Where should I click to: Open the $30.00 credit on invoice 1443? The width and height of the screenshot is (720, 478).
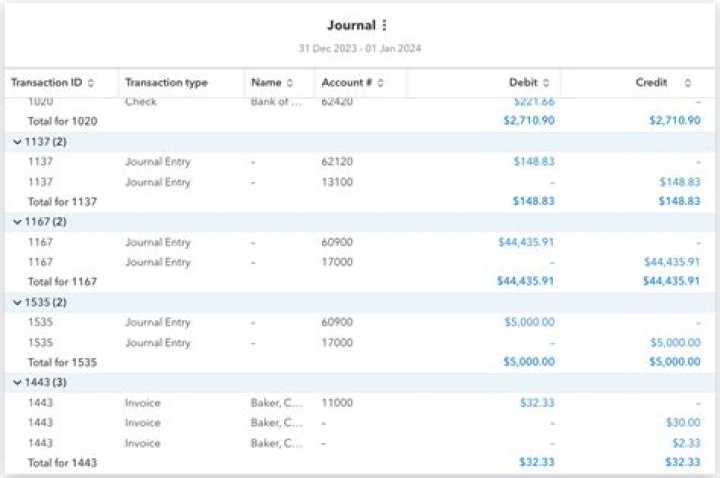683,423
